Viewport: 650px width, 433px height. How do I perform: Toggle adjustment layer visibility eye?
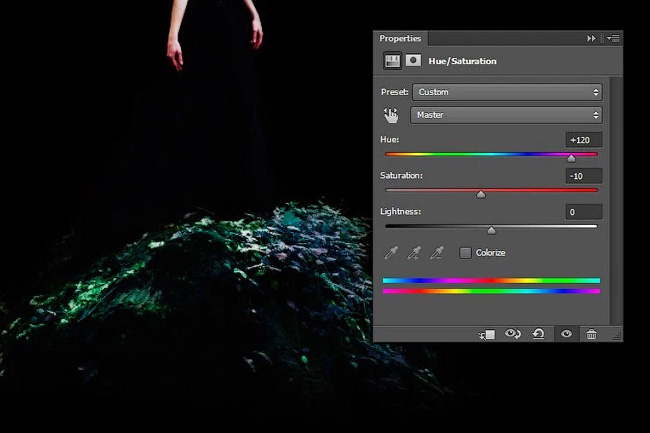point(566,334)
